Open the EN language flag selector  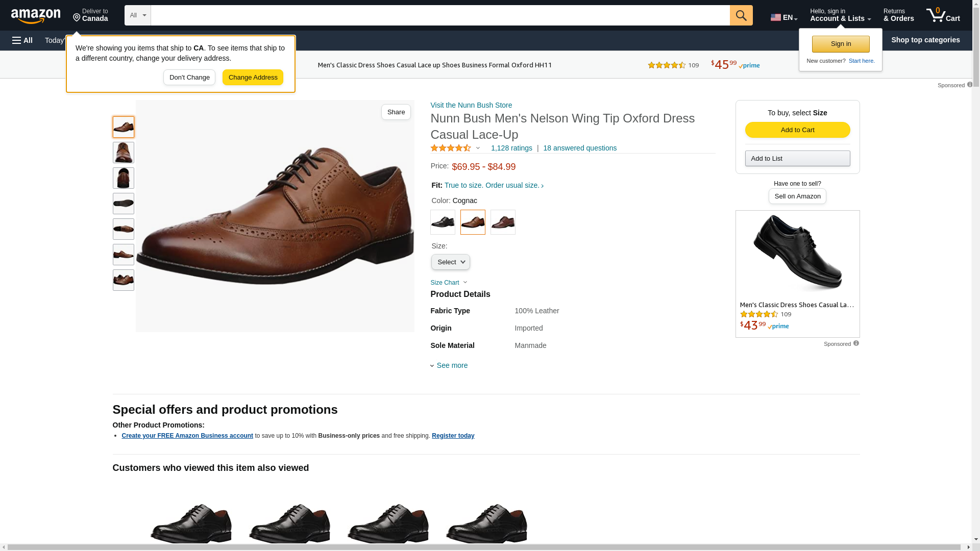(x=783, y=17)
